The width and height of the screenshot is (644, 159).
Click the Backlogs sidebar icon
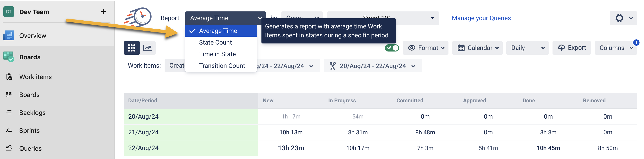[9, 113]
